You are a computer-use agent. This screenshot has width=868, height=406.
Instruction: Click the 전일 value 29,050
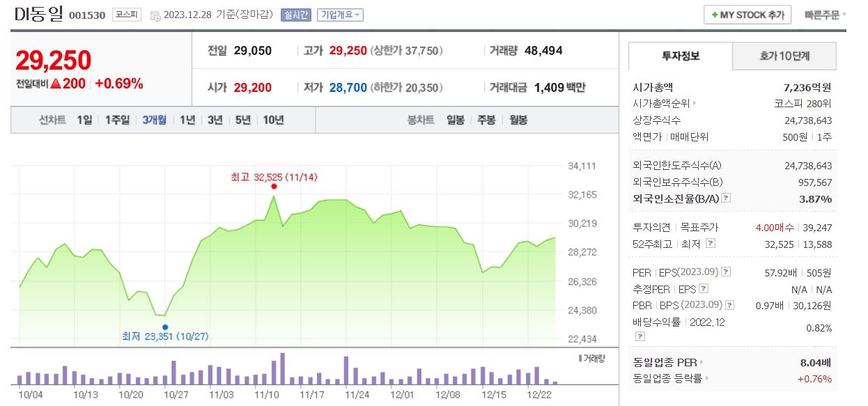(x=253, y=51)
